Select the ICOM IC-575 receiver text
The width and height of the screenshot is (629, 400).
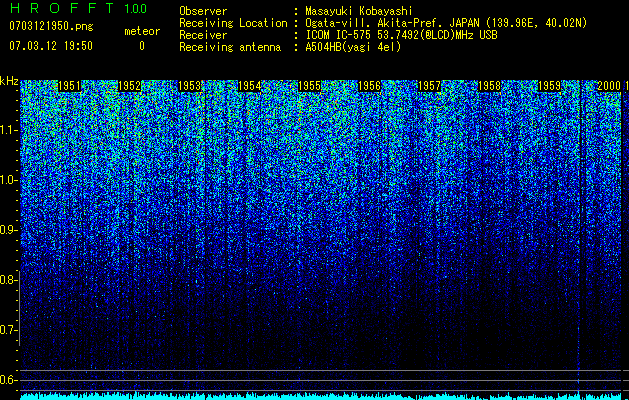coord(401,35)
